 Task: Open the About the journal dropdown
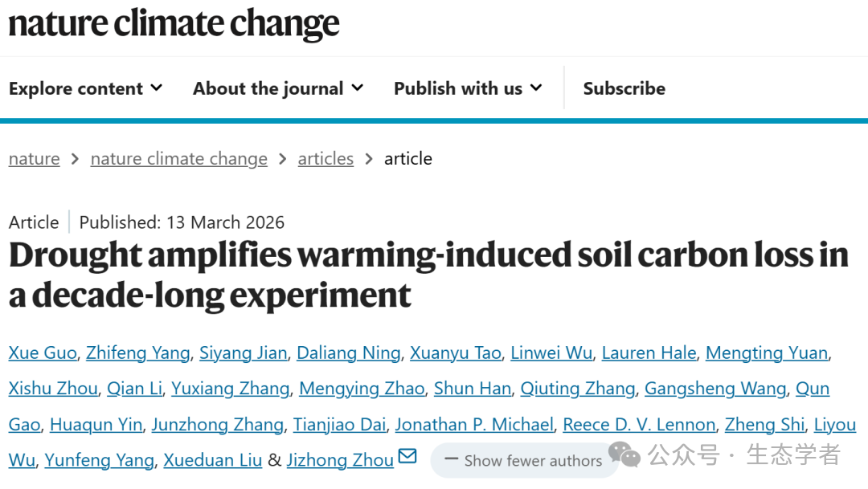pyautogui.click(x=277, y=88)
